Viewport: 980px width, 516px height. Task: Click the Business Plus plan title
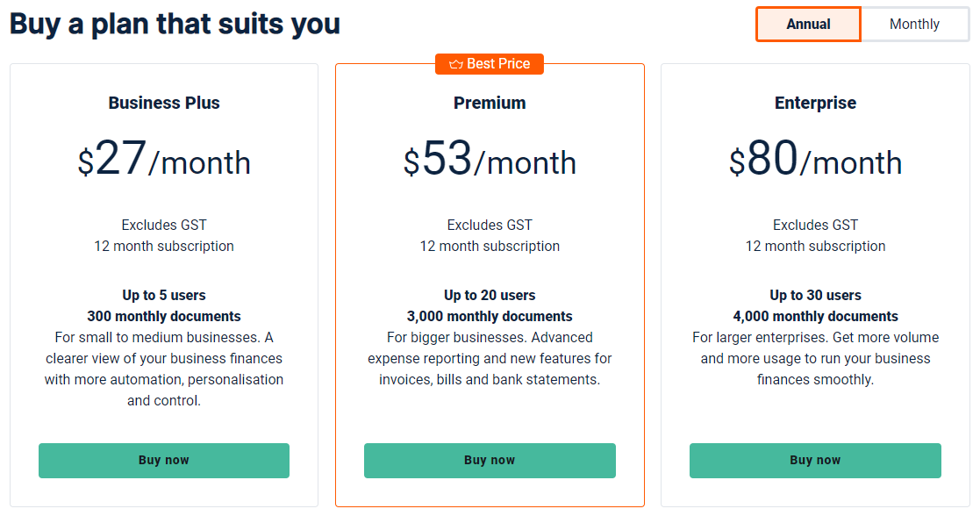coord(164,103)
